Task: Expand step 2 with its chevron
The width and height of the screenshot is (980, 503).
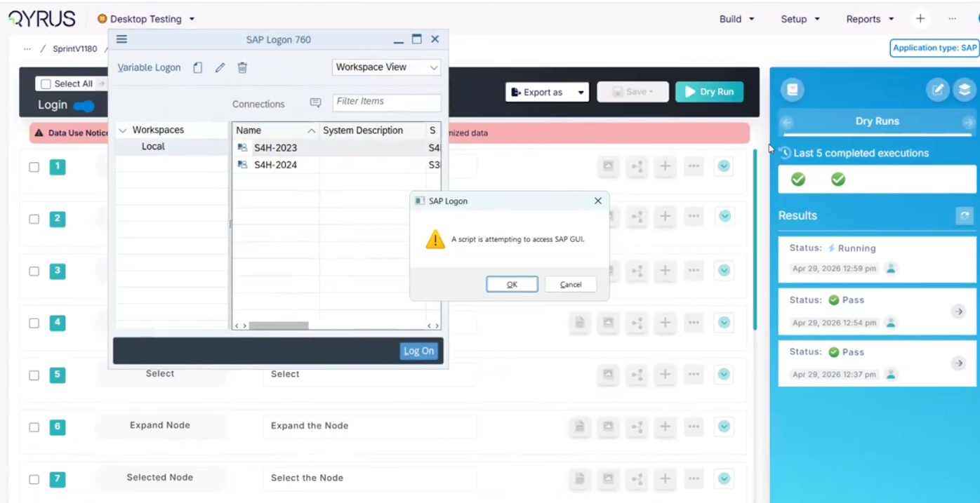Action: pos(724,216)
